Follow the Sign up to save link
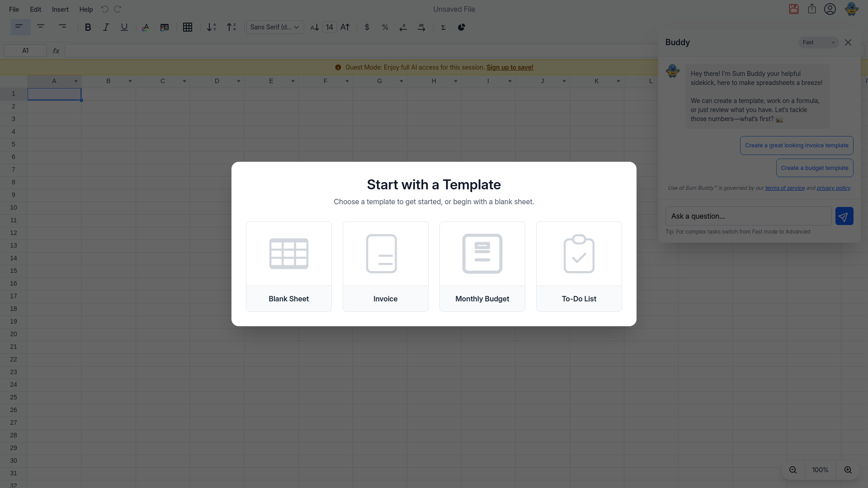This screenshot has height=488, width=868. tap(509, 67)
